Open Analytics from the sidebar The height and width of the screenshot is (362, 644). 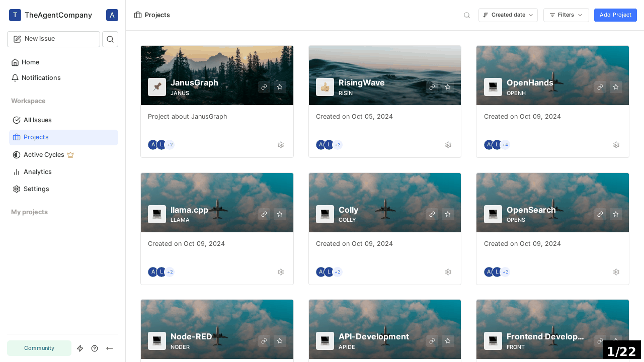(x=37, y=172)
